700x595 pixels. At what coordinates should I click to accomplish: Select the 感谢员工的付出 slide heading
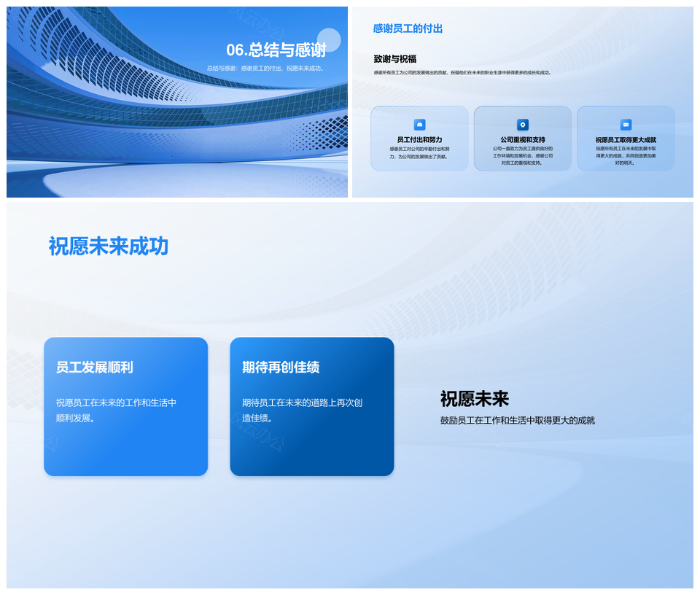408,28
